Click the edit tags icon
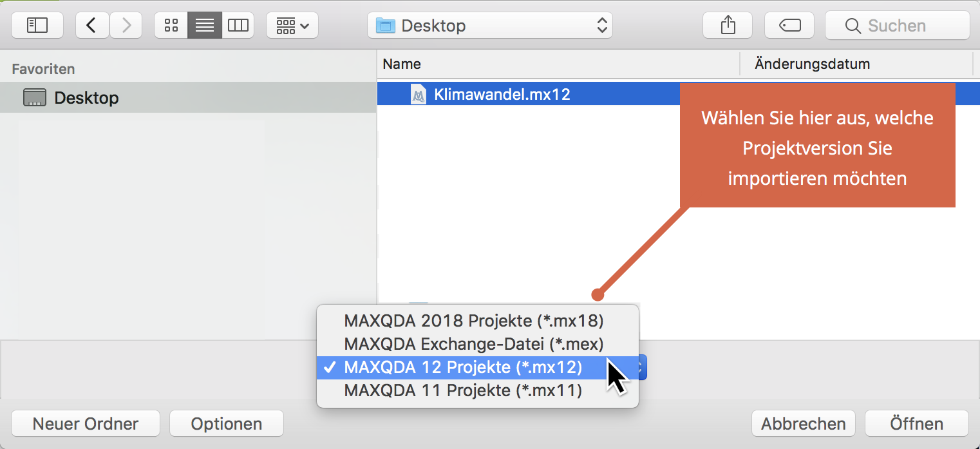Image resolution: width=980 pixels, height=449 pixels. 790,26
